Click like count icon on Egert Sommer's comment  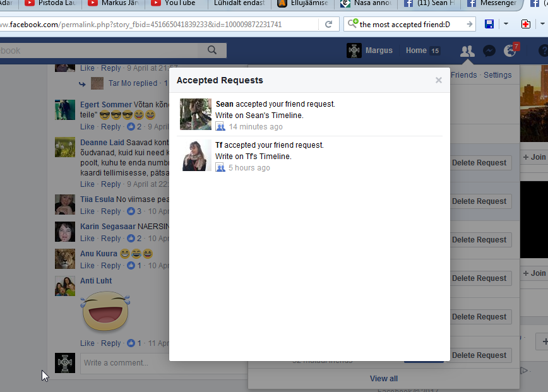point(131,126)
